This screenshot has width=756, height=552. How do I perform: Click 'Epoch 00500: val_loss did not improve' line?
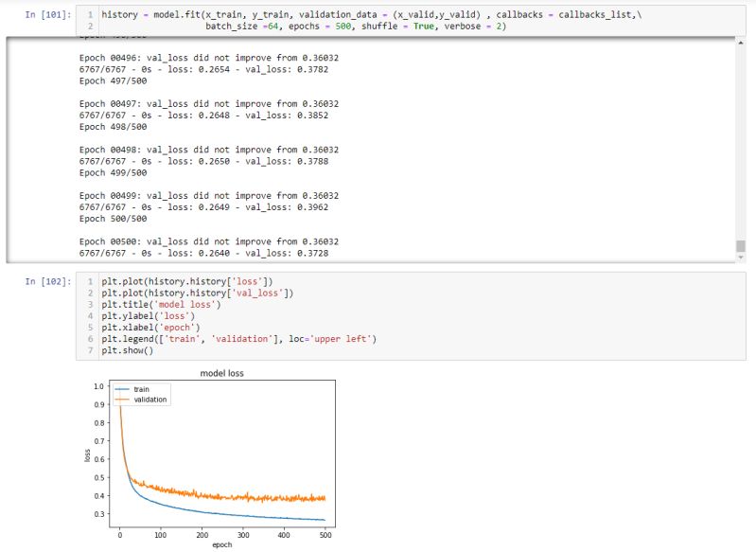coord(209,241)
